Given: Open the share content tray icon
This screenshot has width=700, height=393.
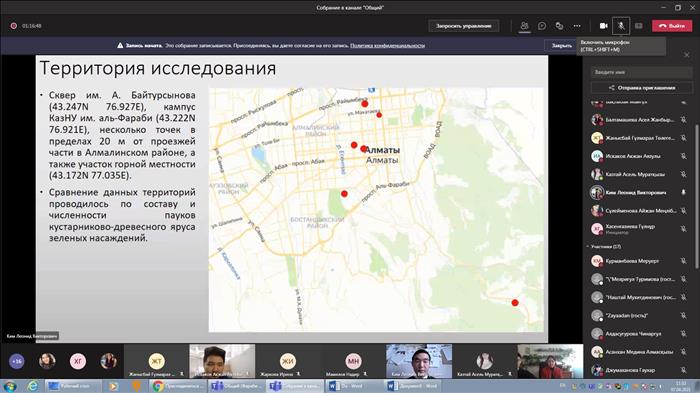Looking at the screenshot, I should 639,26.
